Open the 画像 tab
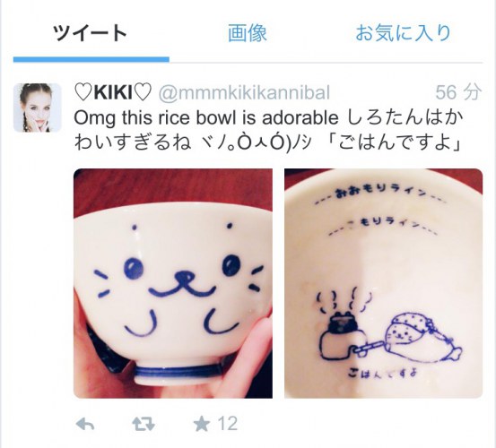The height and width of the screenshot is (448, 496). [x=248, y=33]
